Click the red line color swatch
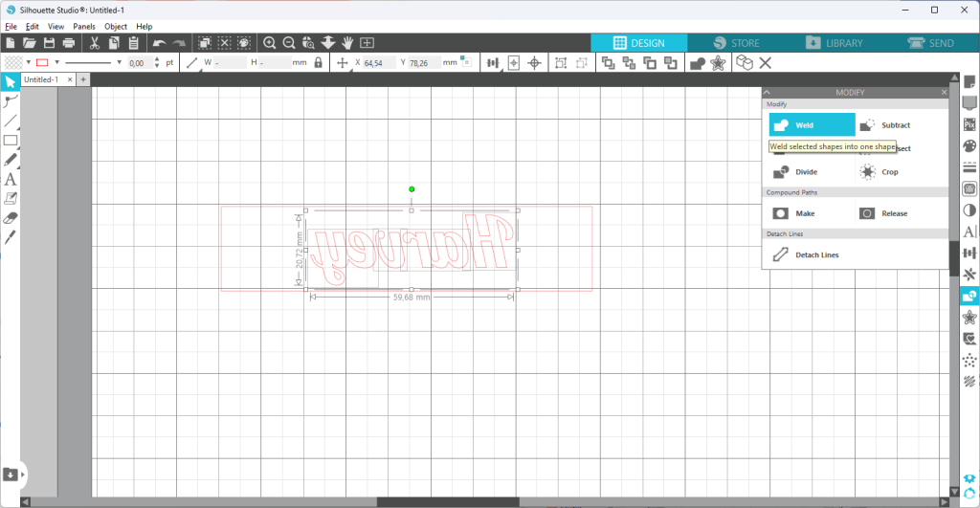The image size is (980, 508). 42,62
